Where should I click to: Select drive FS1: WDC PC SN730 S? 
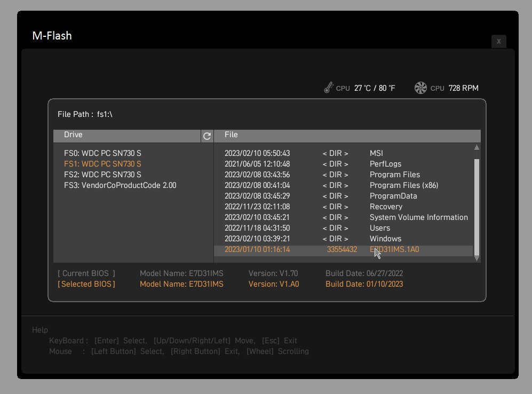click(x=102, y=164)
